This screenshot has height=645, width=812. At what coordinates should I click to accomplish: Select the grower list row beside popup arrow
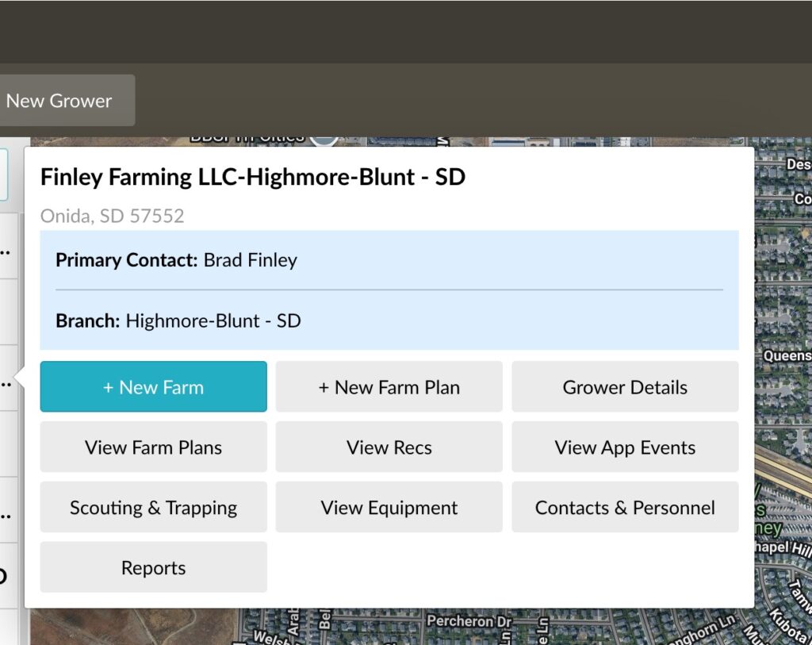pos(6,381)
